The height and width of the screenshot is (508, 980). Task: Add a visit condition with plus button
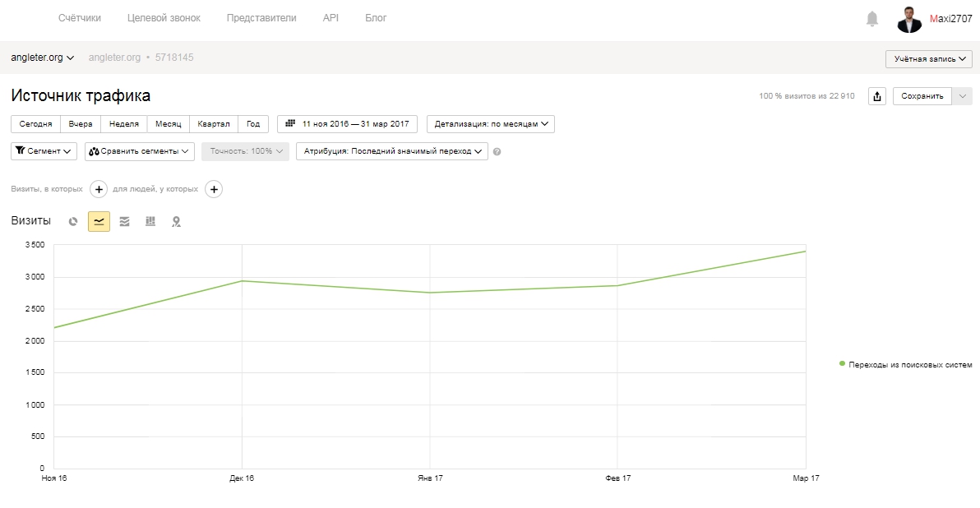99,189
